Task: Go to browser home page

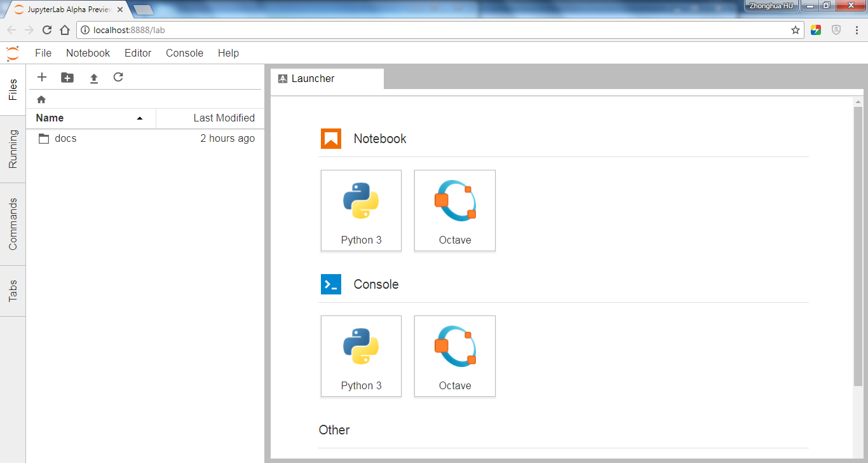Action: (x=64, y=30)
